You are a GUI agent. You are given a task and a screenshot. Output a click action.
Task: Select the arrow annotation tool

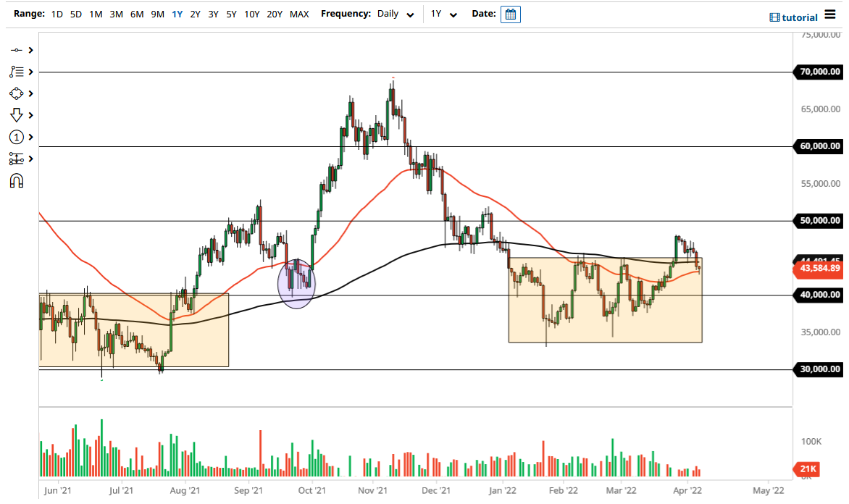click(x=16, y=115)
